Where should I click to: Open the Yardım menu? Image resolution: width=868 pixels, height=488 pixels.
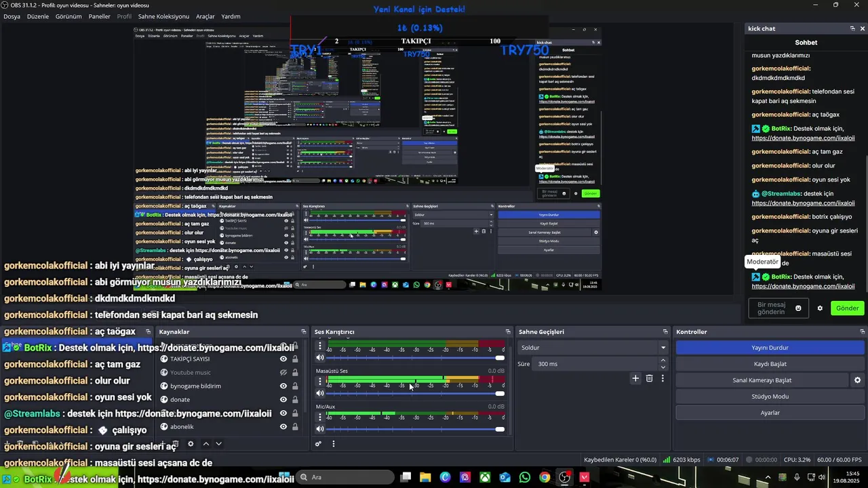click(x=231, y=16)
